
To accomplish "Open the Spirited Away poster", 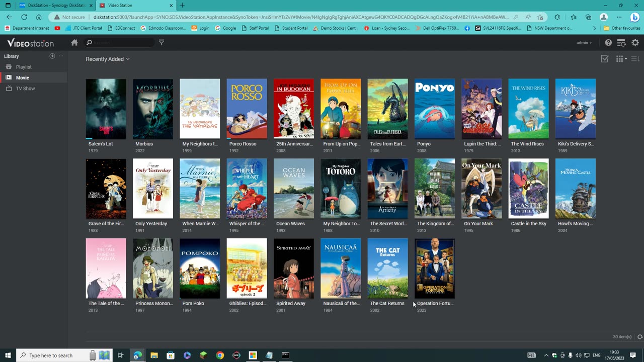I will (x=293, y=268).
